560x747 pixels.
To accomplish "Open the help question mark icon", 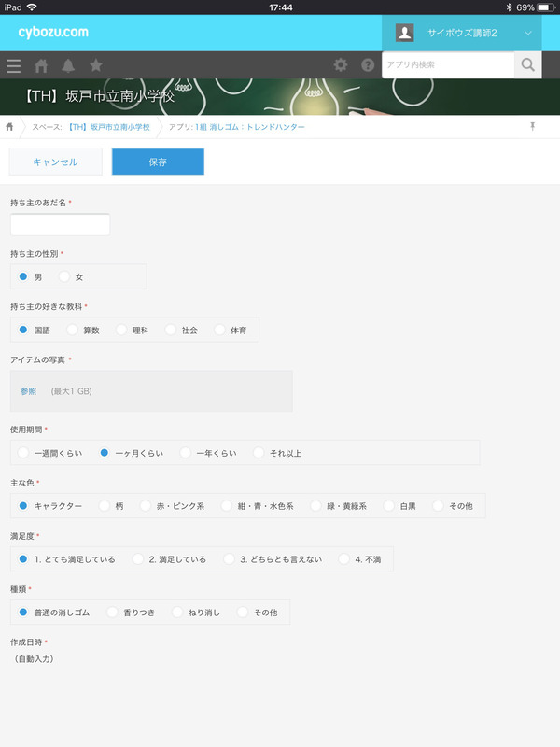I will [368, 65].
